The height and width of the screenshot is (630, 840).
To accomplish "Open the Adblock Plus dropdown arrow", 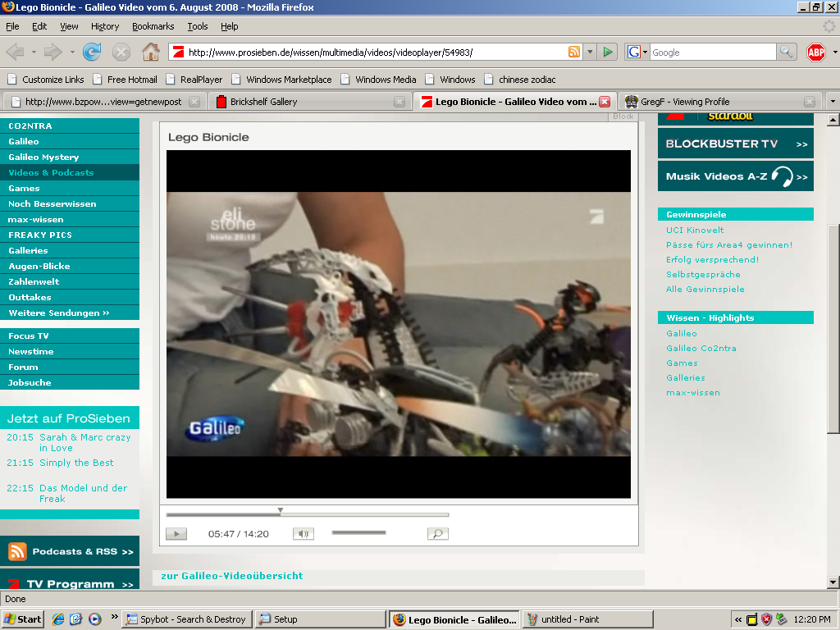I will 834,52.
